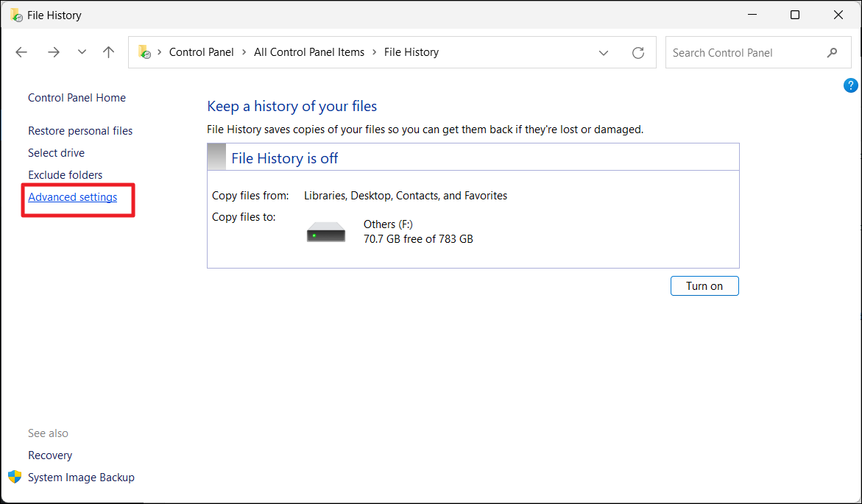This screenshot has height=504, width=862.
Task: Open the recent locations chevron
Action: tap(82, 52)
